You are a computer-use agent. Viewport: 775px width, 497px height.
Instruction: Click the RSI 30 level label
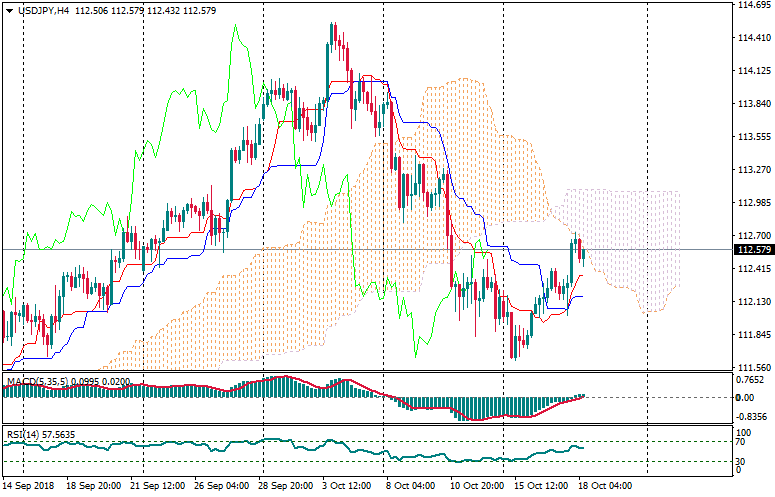(741, 461)
